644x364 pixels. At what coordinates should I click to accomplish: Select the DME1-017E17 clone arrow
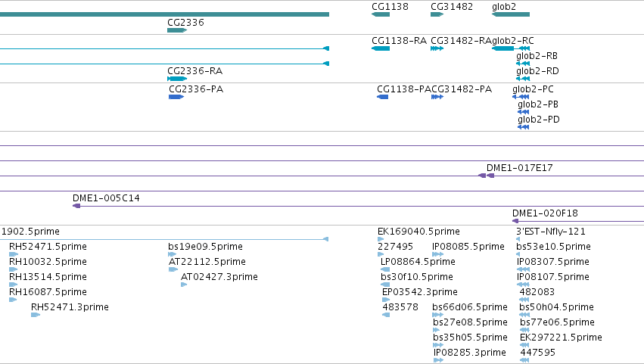[x=487, y=176]
